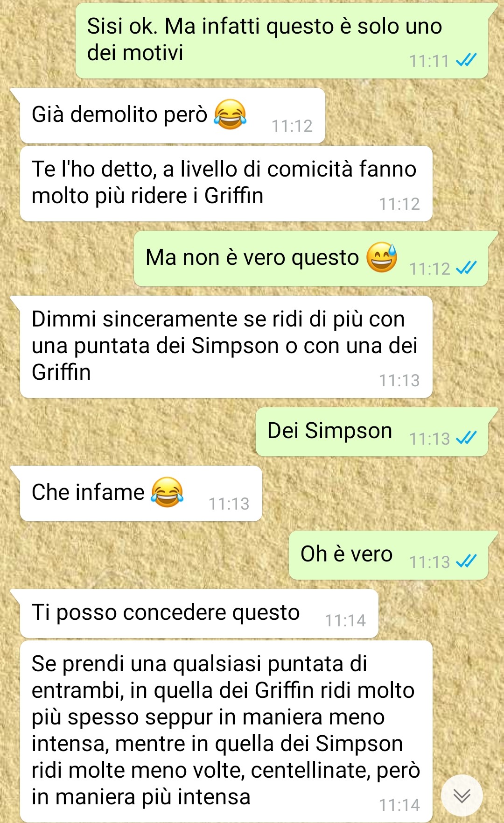Tap the 11:14 timestamp on the last message

399,805
